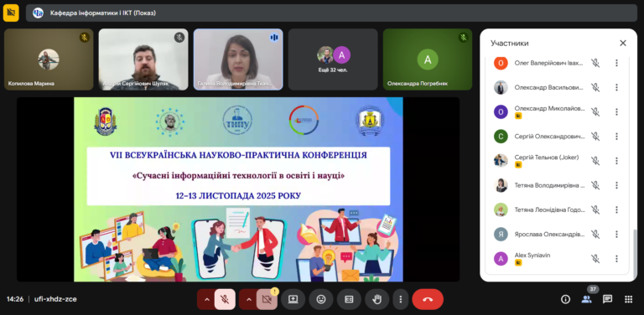Close the Участники panel
The image size is (644, 315).
(x=623, y=43)
